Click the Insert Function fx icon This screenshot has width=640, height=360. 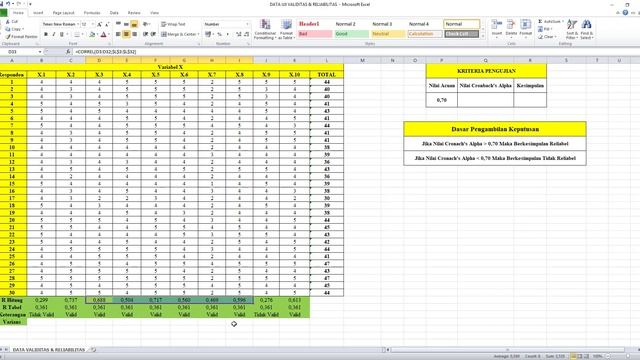[68, 52]
